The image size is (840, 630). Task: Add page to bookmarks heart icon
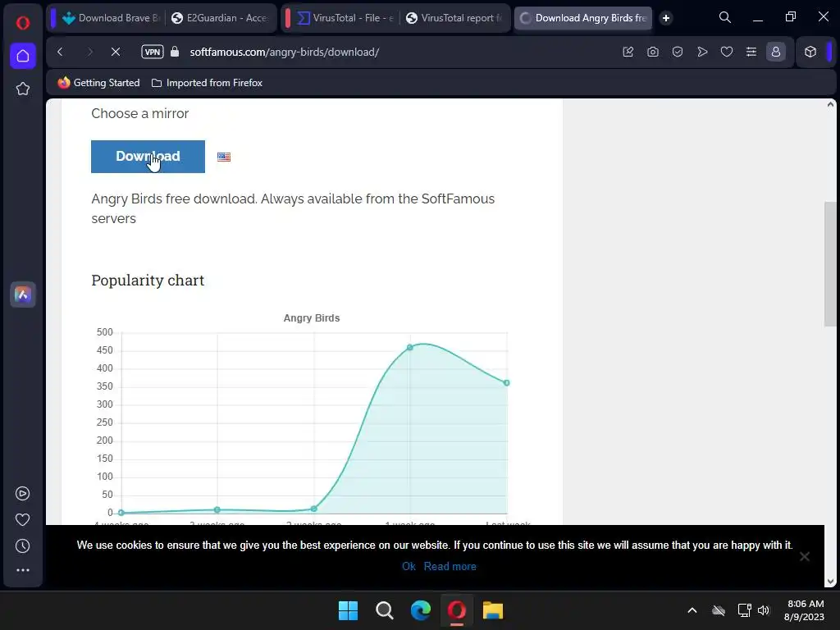(x=727, y=52)
